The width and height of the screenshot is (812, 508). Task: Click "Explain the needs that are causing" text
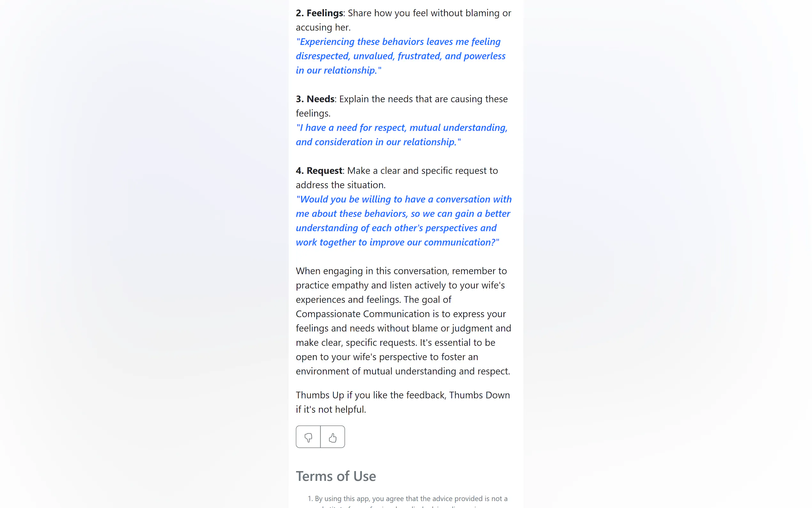click(423, 99)
